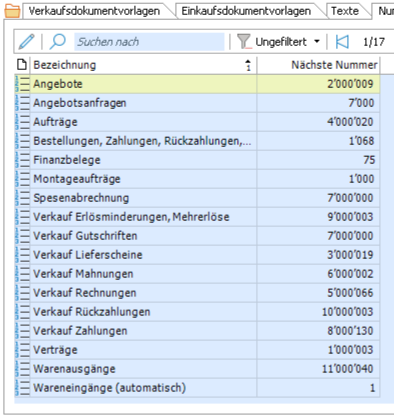Click the 1/17 record counter

point(374,42)
